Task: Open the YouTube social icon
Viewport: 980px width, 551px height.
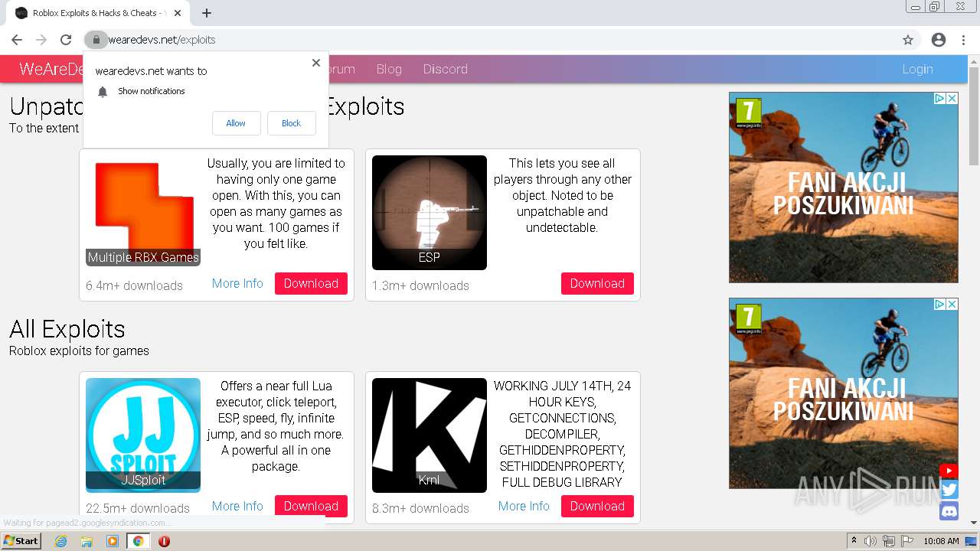Action: (x=949, y=471)
